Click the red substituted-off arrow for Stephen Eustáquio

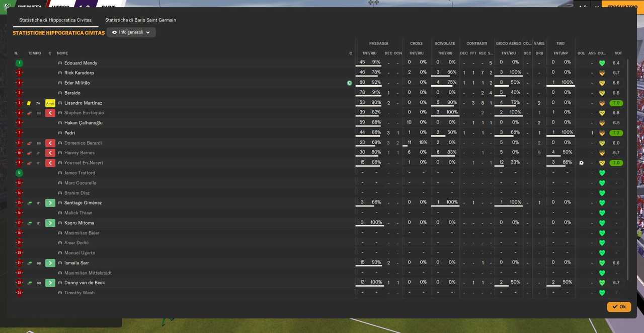[x=50, y=113]
